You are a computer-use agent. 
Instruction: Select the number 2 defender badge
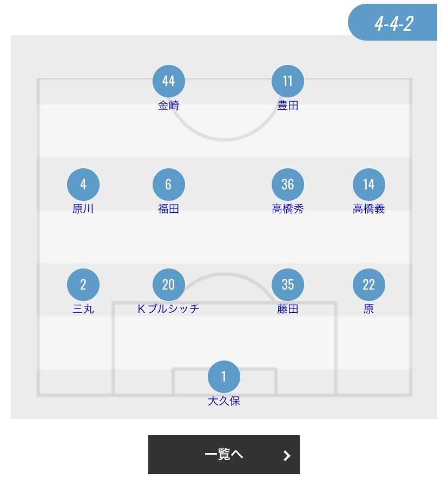83,285
